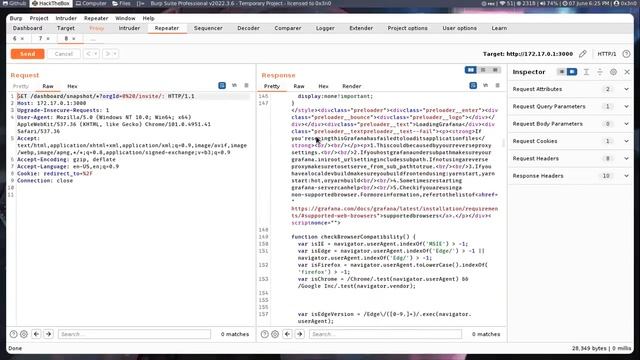
Task: Open the Project menu
Action: [x=39, y=18]
